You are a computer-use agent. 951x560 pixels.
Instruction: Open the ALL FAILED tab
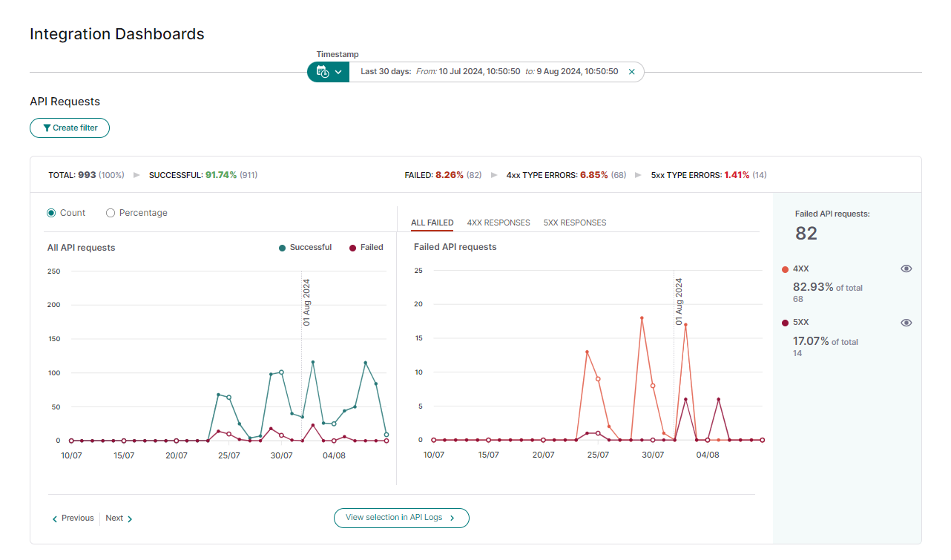coord(432,223)
